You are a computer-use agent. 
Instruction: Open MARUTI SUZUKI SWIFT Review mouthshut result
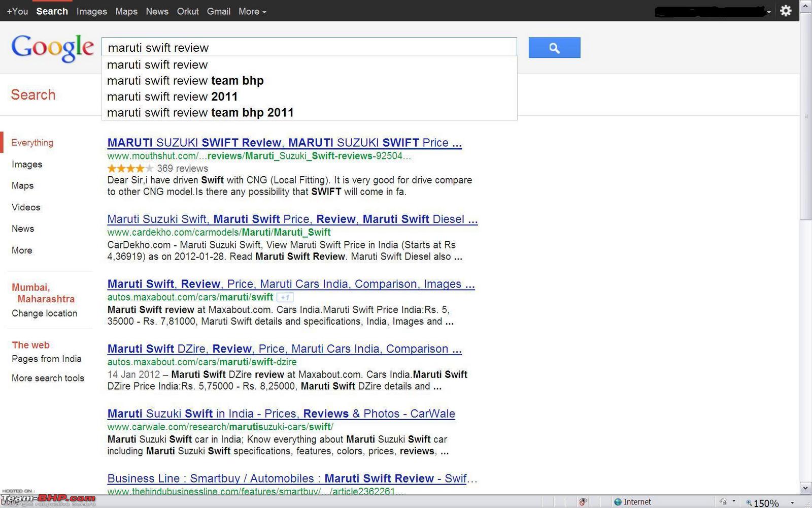[285, 143]
